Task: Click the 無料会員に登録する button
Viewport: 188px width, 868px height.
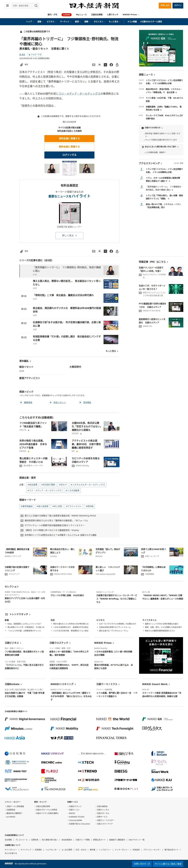Action: [x=69, y=147]
